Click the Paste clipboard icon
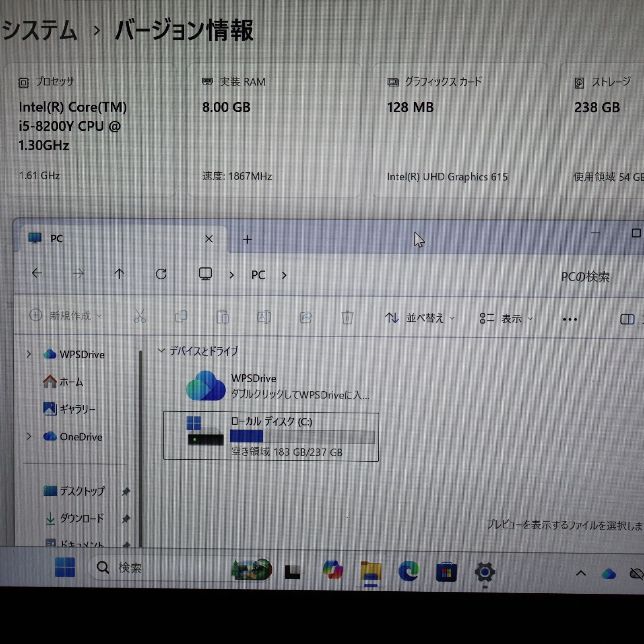 pyautogui.click(x=223, y=317)
